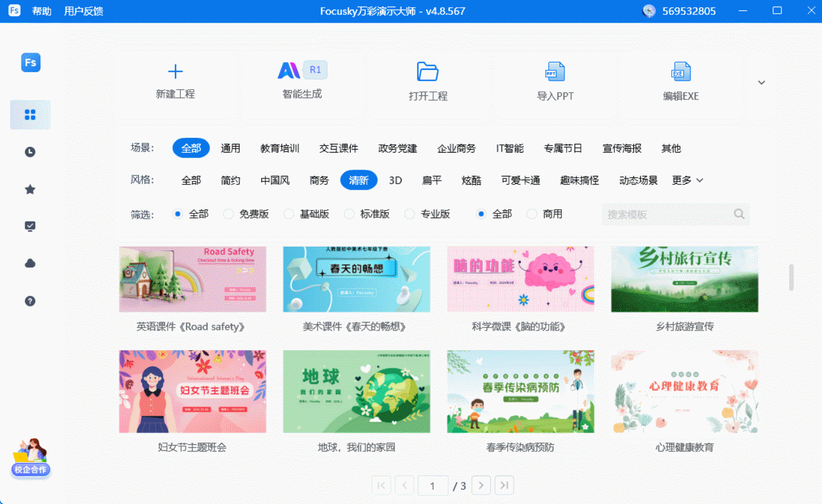
Task: Click the New Project plus icon
Action: (175, 72)
